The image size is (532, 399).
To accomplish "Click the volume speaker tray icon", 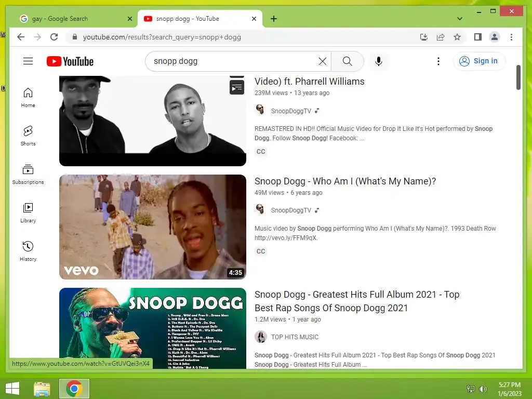I will pos(483,389).
